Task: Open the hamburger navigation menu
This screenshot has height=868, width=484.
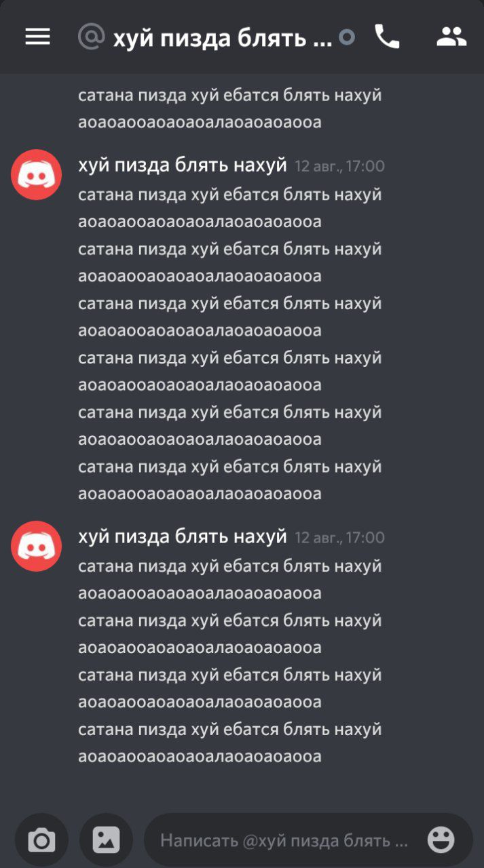Action: pos(37,37)
